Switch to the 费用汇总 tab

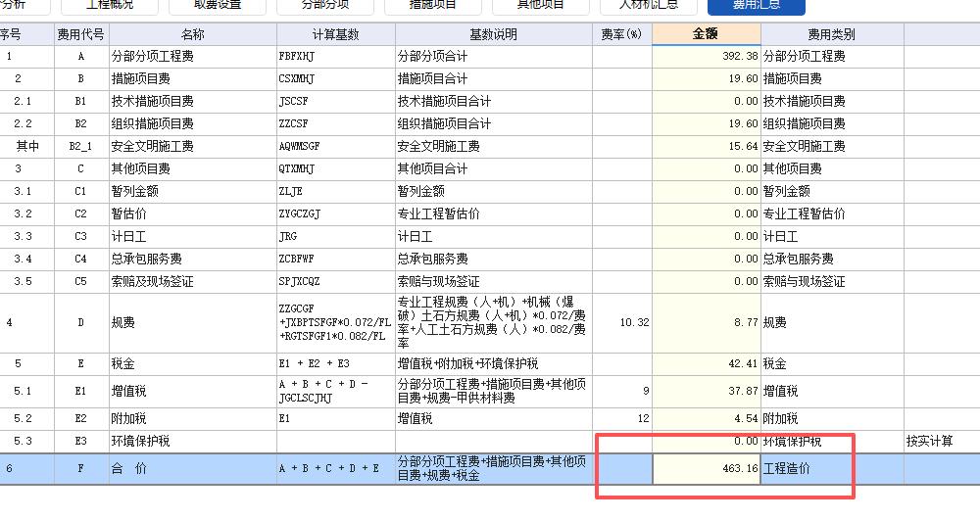click(x=757, y=6)
